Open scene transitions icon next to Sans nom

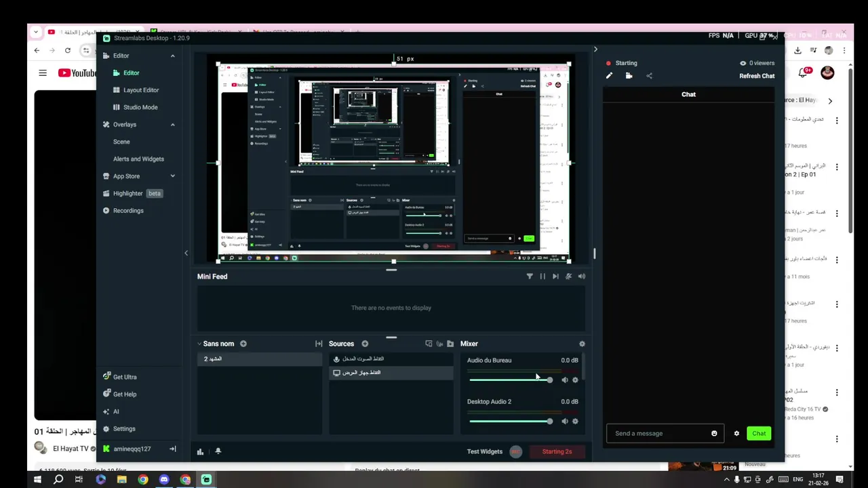pos(319,344)
